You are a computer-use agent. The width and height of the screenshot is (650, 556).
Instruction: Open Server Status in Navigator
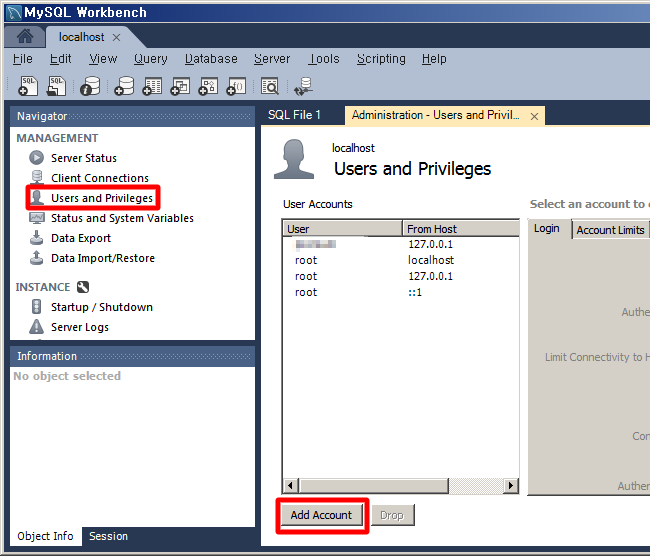click(84, 158)
